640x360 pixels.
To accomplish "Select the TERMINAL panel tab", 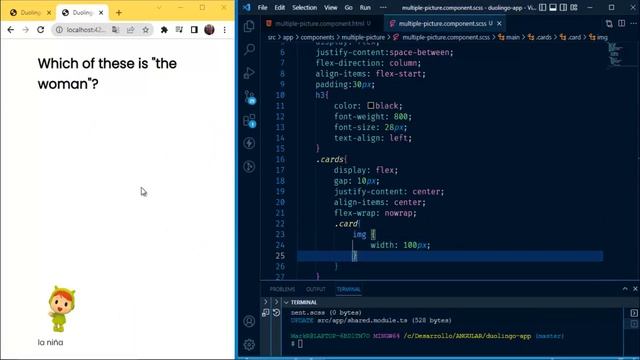I will 349,289.
